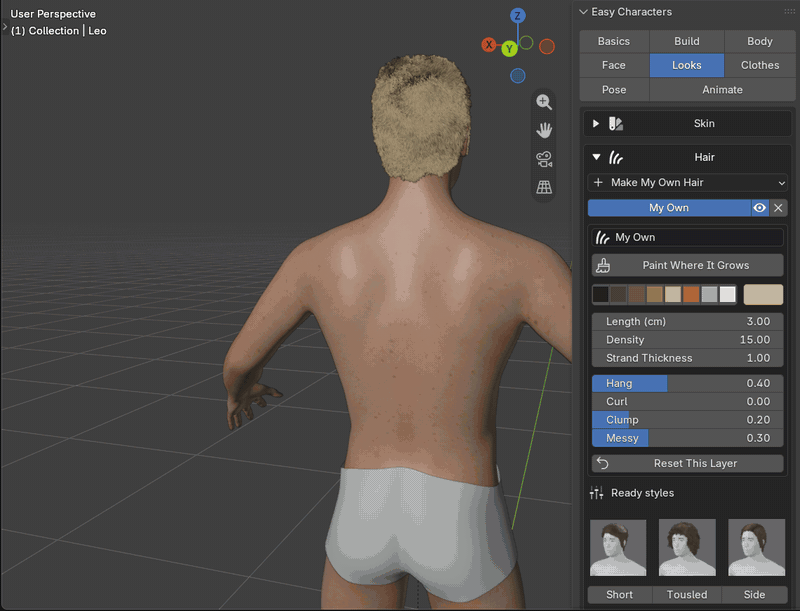
Task: Click the Curl slider
Action: coord(687,401)
